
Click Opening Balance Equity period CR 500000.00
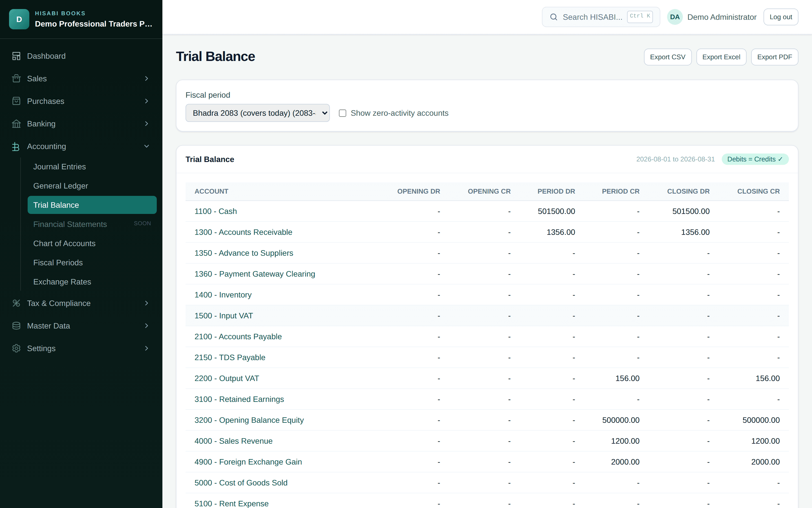(621, 420)
